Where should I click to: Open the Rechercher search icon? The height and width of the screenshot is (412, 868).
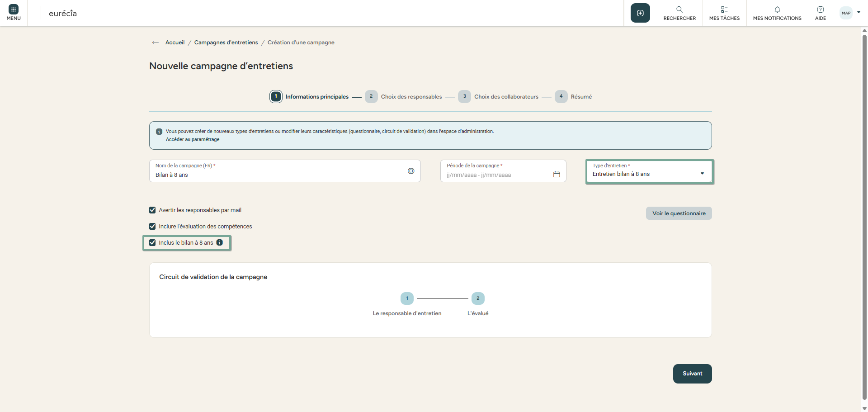point(679,9)
